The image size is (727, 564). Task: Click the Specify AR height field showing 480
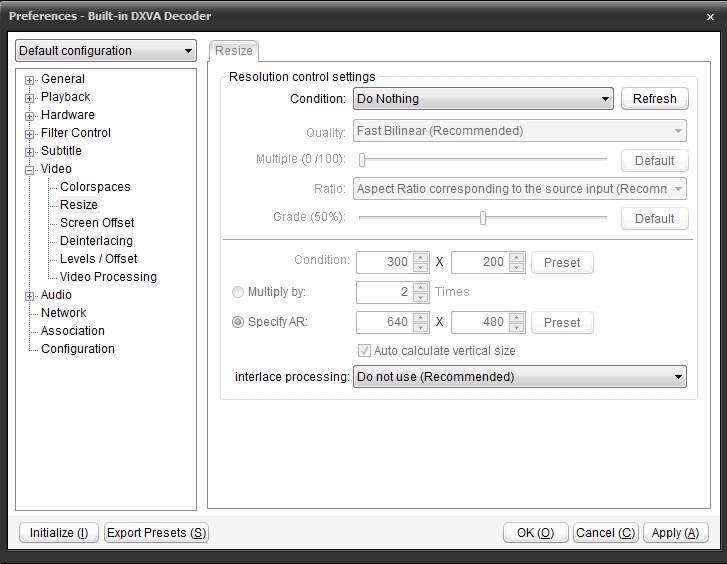tap(480, 322)
